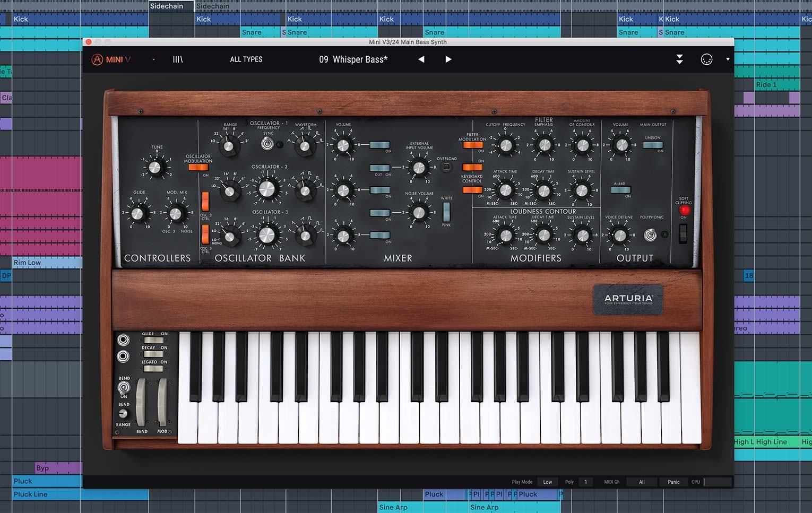Open the MIDI controller settings icon

coord(706,59)
